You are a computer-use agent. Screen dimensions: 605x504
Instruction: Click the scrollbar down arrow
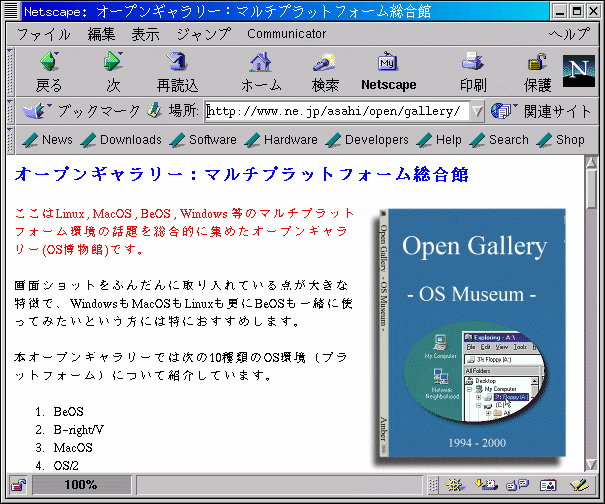pos(591,464)
